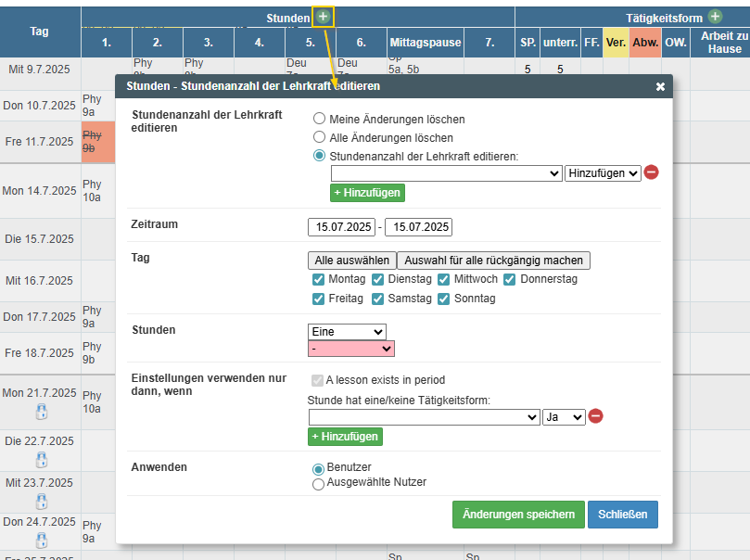The width and height of the screenshot is (750, 560).
Task: Select the Benutzer radio option
Action: coord(318,469)
